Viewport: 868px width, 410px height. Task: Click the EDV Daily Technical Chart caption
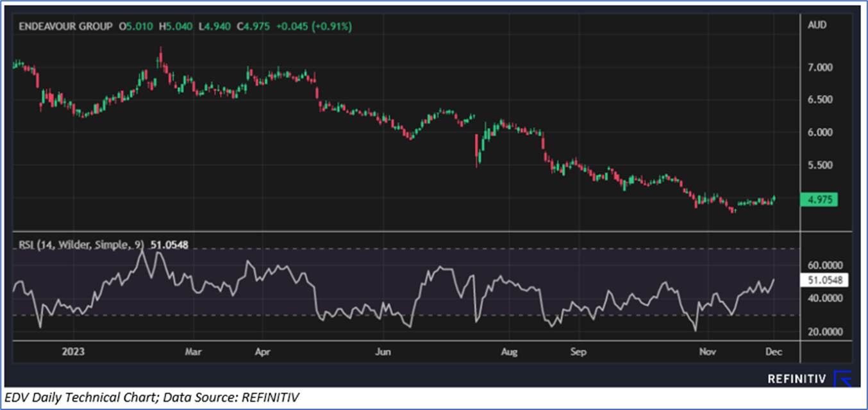(153, 398)
